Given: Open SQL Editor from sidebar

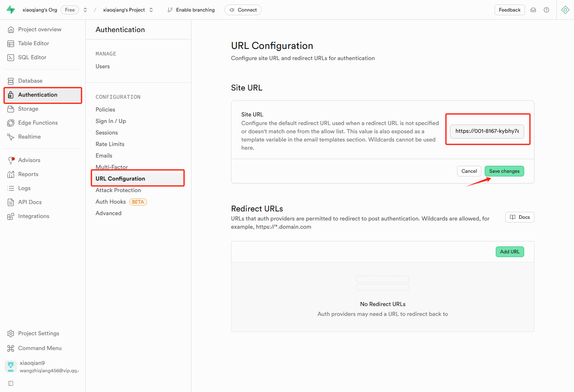Looking at the screenshot, I should [x=32, y=58].
